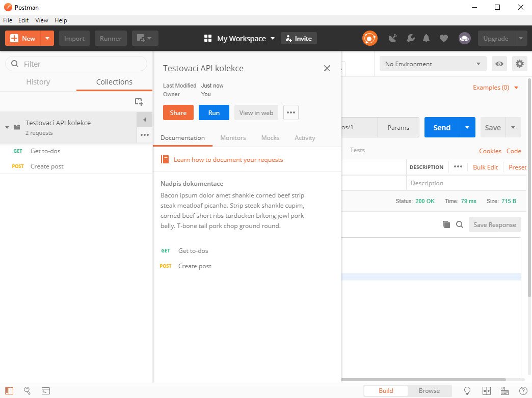The height and width of the screenshot is (398, 532).
Task: Switch to Browse mode
Action: (429, 390)
